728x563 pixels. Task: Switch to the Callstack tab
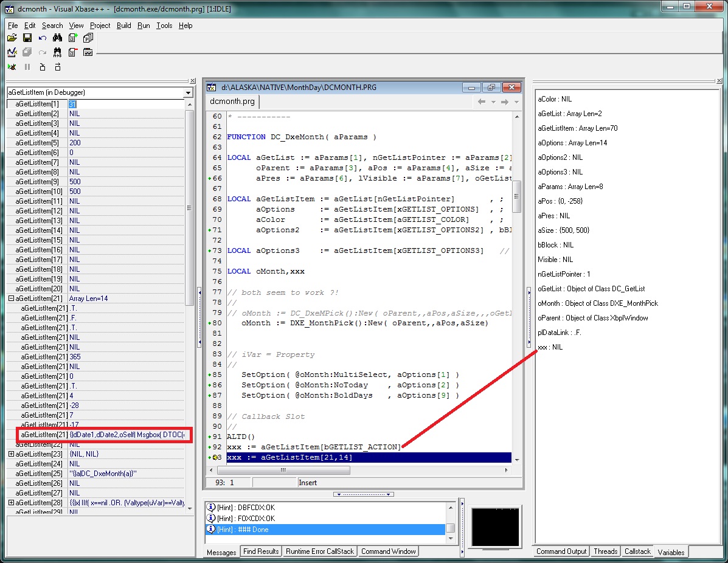click(x=637, y=551)
